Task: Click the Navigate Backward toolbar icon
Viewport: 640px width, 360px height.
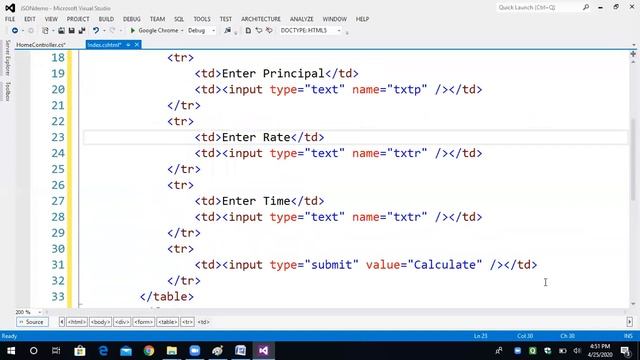Action: coord(15,31)
